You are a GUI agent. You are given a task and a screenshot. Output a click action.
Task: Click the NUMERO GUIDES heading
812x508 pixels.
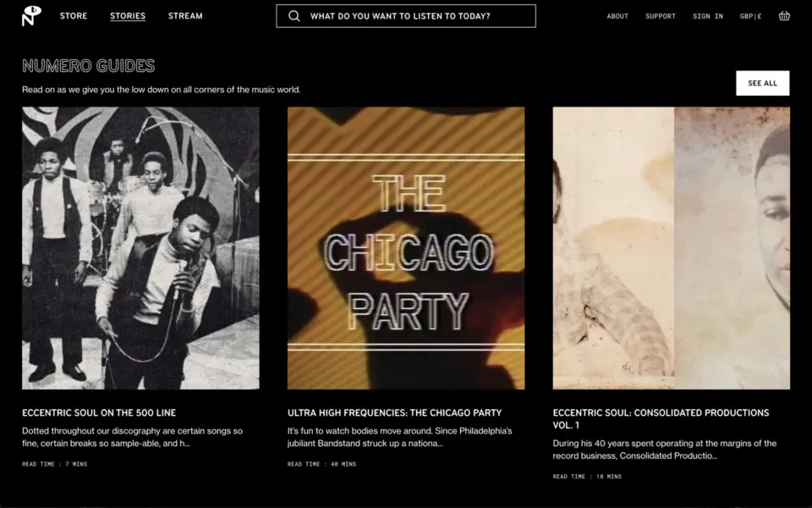(88, 65)
